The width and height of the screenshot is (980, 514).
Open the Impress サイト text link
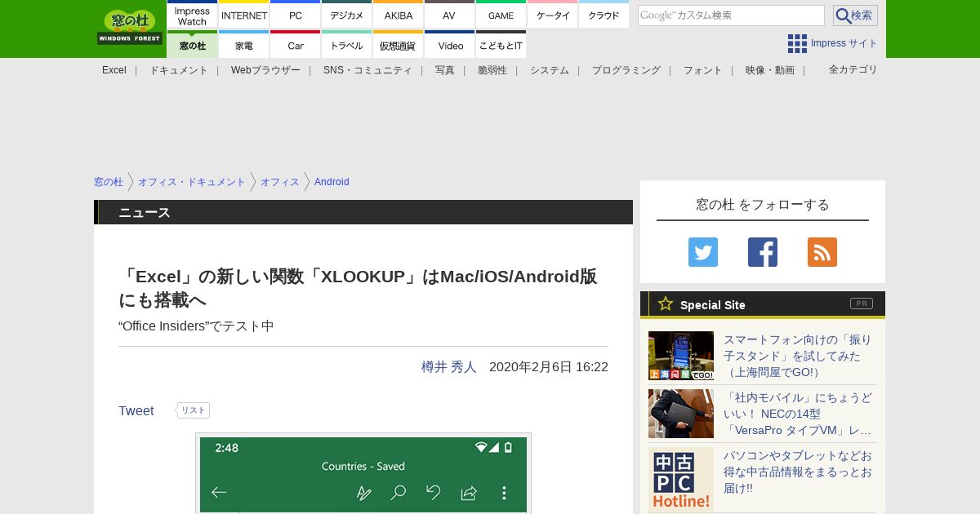click(844, 43)
